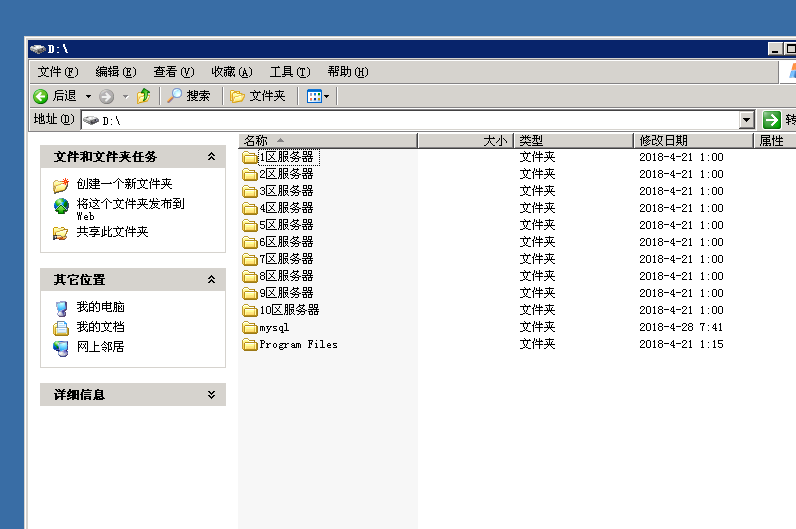
Task: Expand the address bar dropdown list
Action: pos(747,120)
